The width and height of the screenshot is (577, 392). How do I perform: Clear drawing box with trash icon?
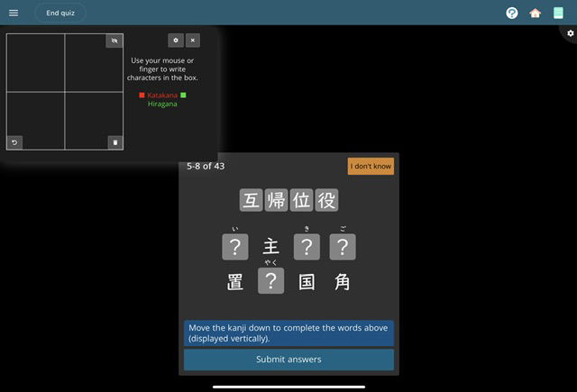[114, 142]
